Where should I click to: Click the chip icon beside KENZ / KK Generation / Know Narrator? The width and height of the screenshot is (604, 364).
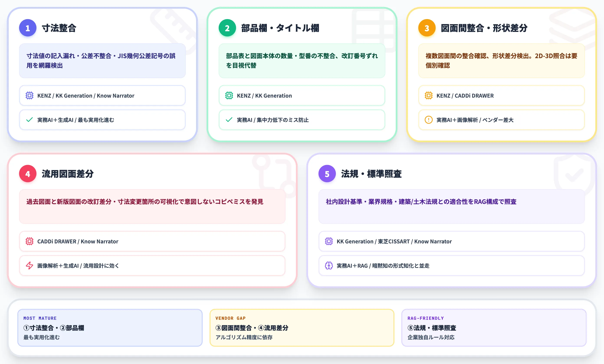point(30,95)
